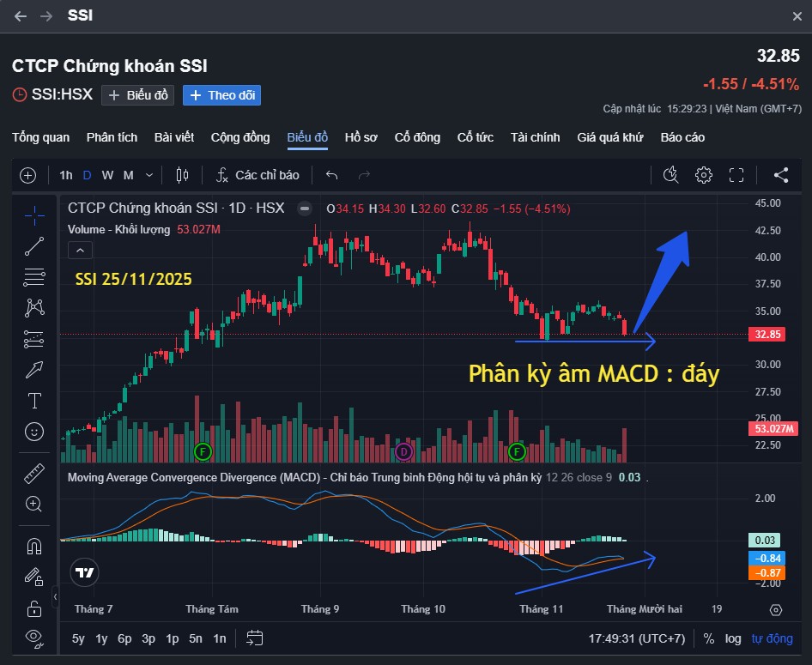This screenshot has width=812, height=665.
Task: Set range to 1y
Action: [101, 639]
